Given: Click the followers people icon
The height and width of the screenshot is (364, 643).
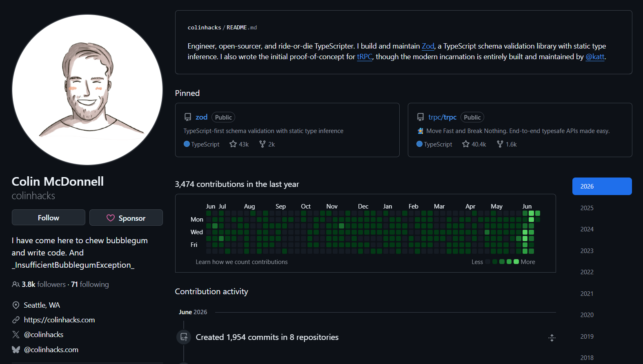Looking at the screenshot, I should (16, 284).
